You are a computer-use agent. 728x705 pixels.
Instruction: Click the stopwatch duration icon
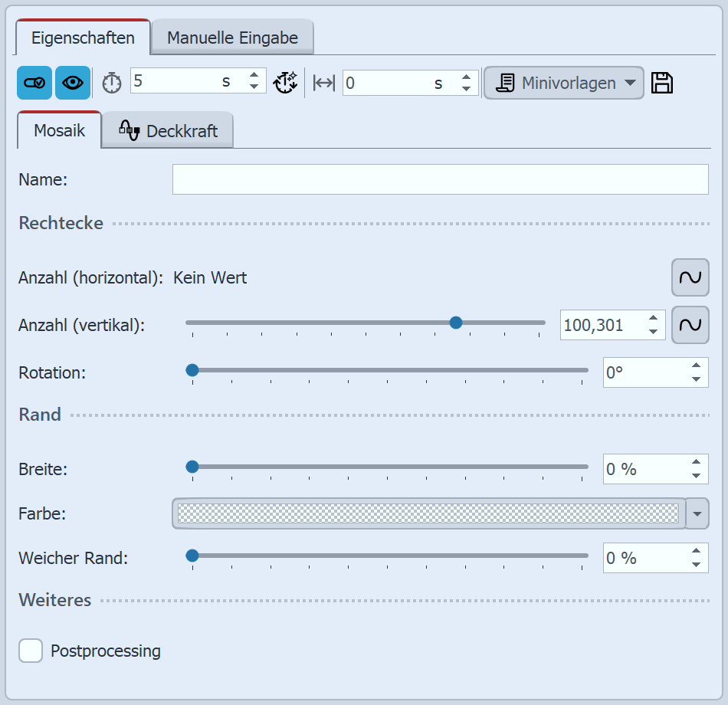(x=112, y=83)
